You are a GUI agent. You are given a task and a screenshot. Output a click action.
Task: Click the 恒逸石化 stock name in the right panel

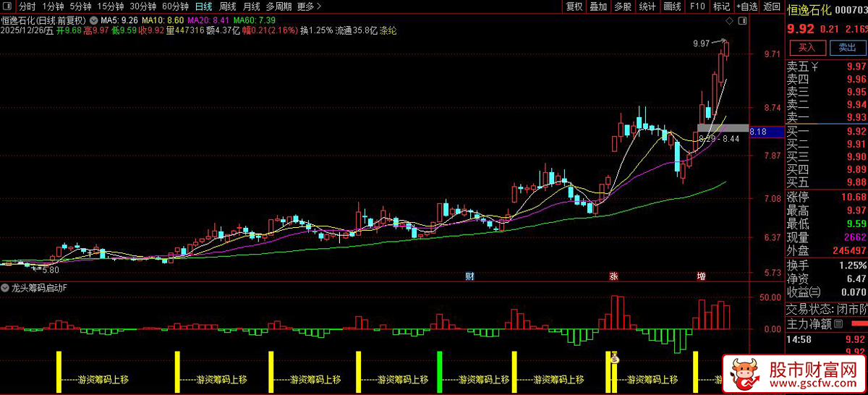point(810,10)
